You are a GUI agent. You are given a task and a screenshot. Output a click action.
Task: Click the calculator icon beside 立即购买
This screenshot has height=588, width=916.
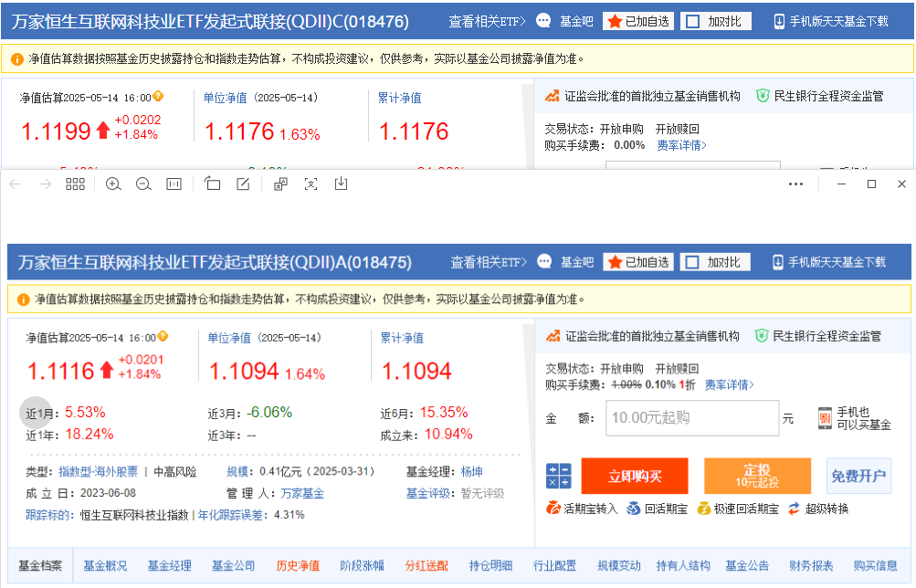click(x=559, y=476)
